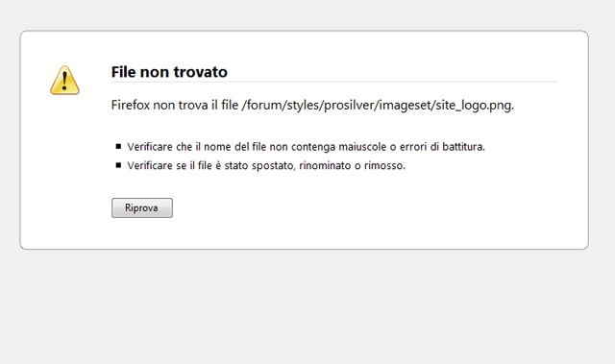Select the 'File non trovato' heading
The height and width of the screenshot is (364, 615).
point(169,72)
